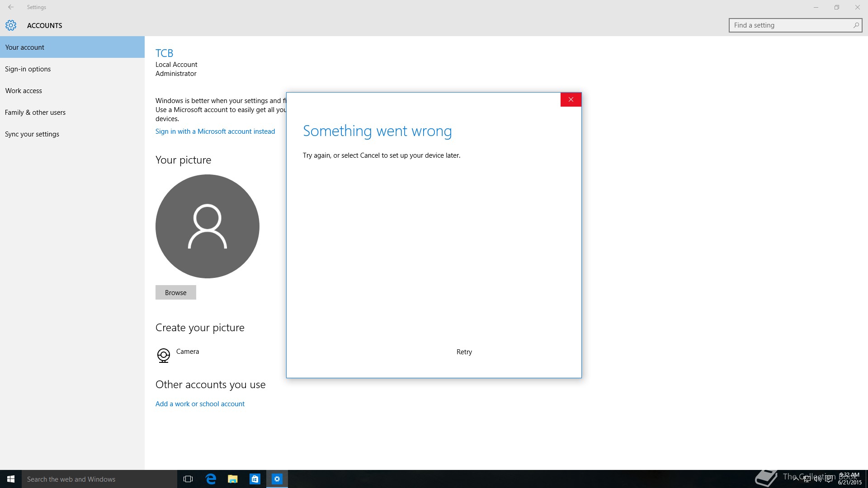
Task: Click the Camera webcam icon
Action: coord(163,355)
